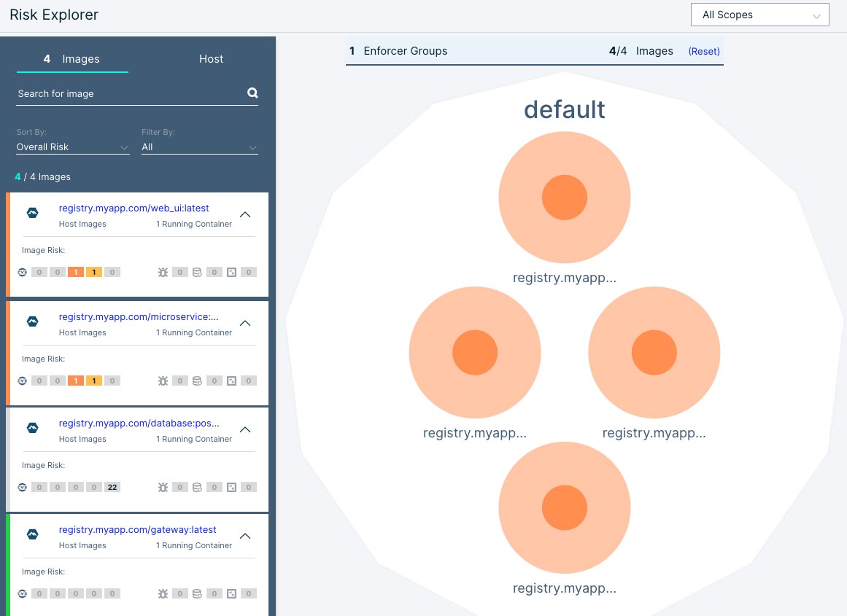Click yellow medium-severity count in web_ui card
Viewport: 847px width, 616px height.
pos(94,272)
